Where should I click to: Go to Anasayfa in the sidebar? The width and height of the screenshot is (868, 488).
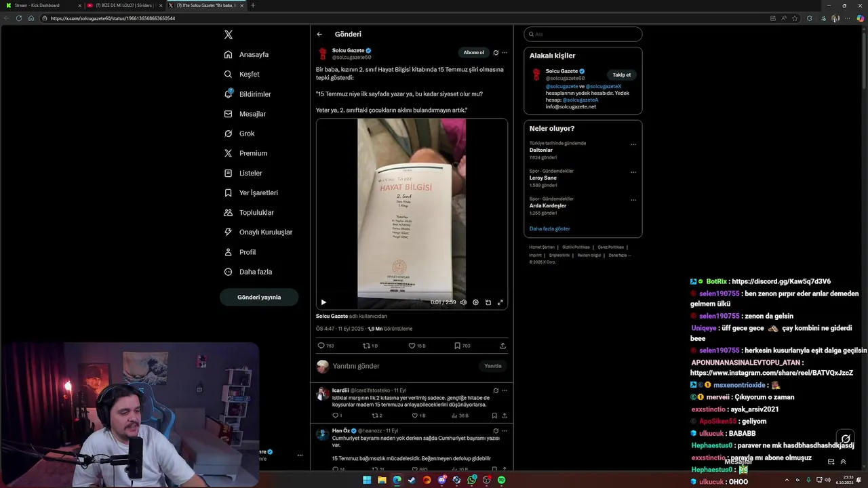click(x=247, y=54)
